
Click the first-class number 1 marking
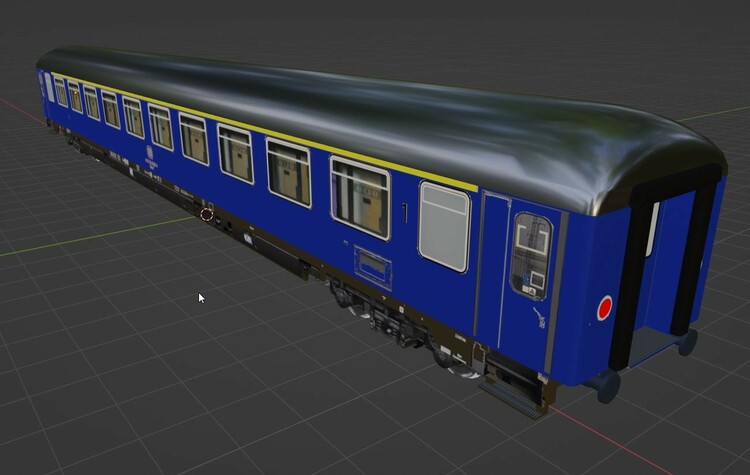(x=405, y=213)
